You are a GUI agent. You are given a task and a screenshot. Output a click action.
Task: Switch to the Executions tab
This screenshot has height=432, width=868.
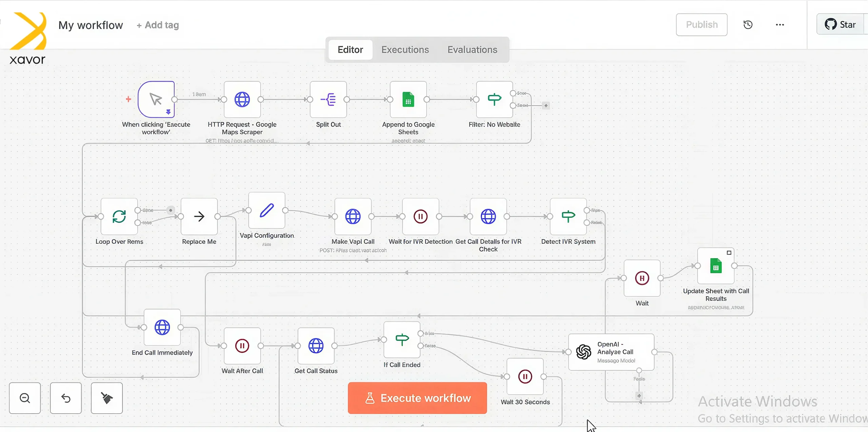point(405,50)
